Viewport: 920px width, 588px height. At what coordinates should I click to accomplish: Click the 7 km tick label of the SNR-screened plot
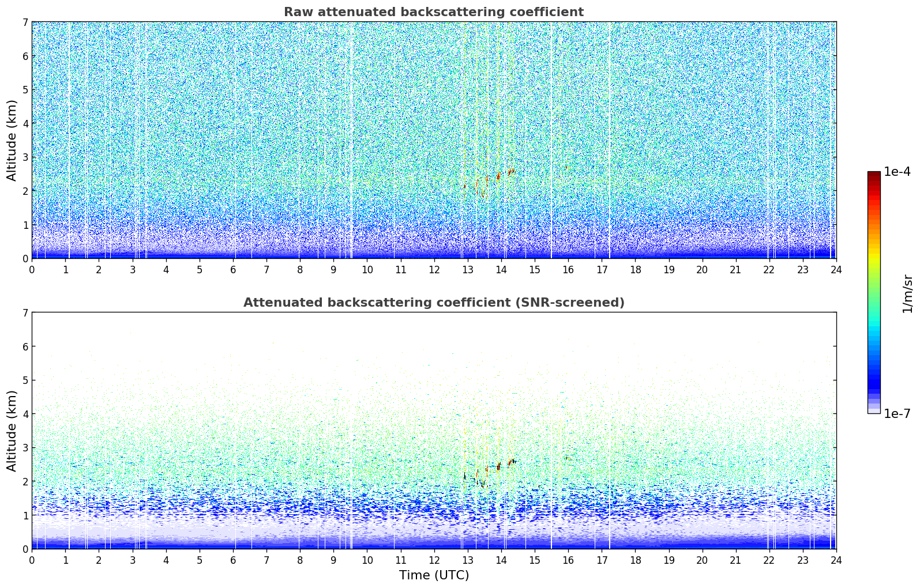click(x=25, y=313)
